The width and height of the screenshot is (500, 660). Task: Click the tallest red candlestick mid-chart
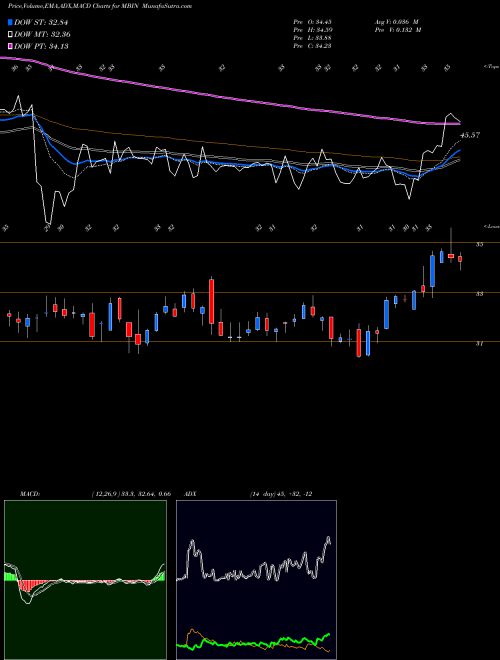[x=211, y=301]
